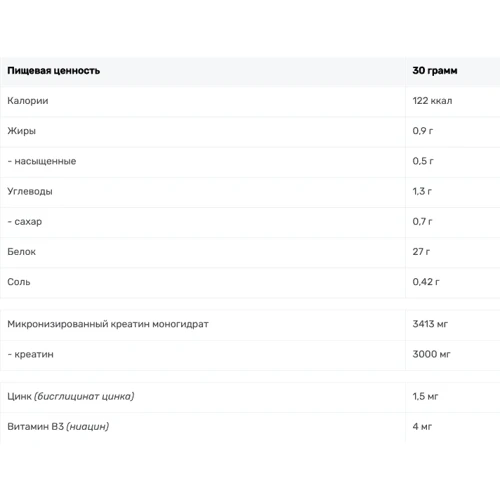500x500 pixels.
Task: Click the 'Витамин B3 (ниацин)' label
Action: pyautogui.click(x=58, y=427)
